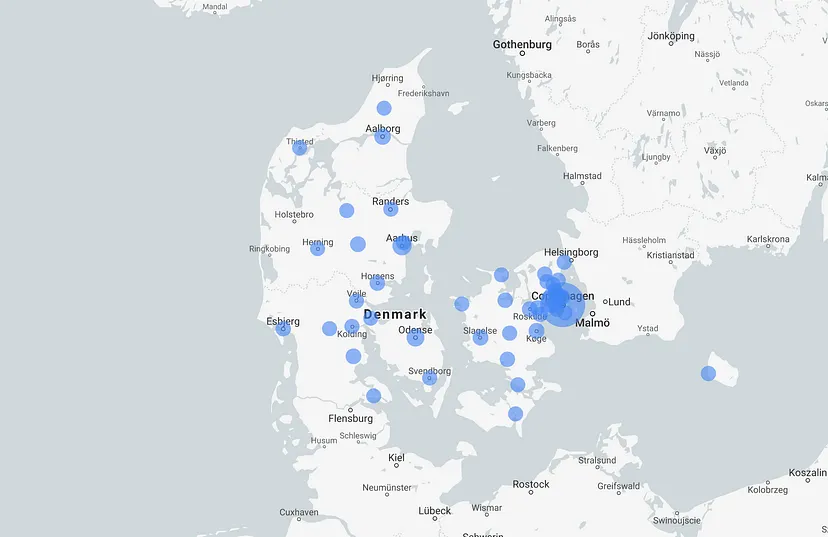Select the Odense blue circle marker
The width and height of the screenshot is (828, 537).
pos(416,338)
